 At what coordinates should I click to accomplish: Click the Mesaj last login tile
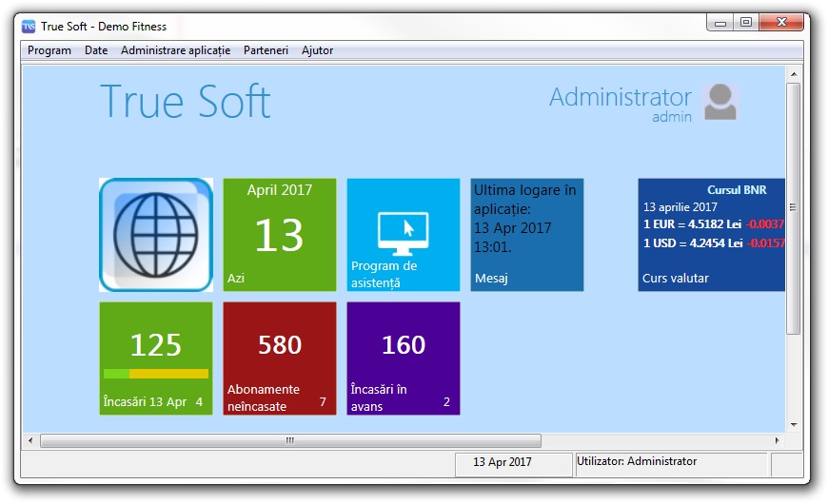(527, 235)
